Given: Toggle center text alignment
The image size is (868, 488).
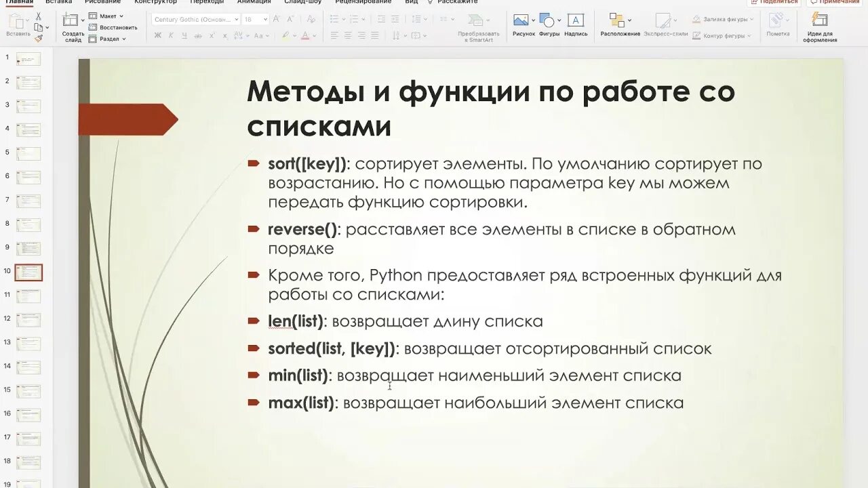Looking at the screenshot, I should pyautogui.click(x=348, y=35).
